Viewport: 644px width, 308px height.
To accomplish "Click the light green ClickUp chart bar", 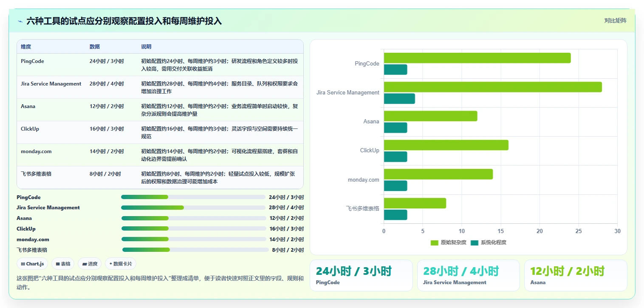I will click(x=446, y=145).
